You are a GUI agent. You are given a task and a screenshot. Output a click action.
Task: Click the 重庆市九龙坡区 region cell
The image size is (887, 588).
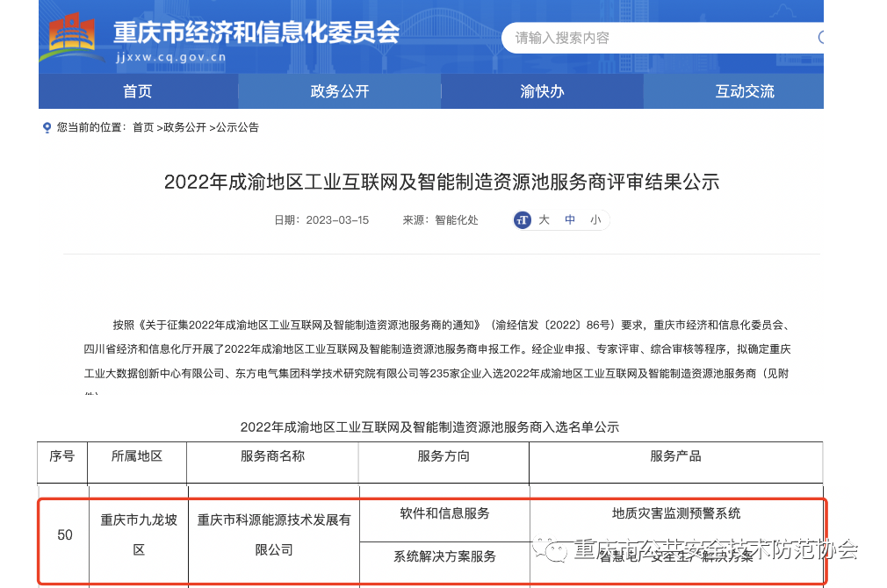[x=139, y=534]
